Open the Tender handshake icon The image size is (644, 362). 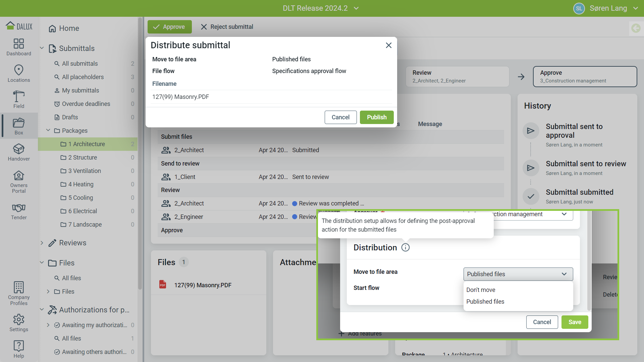[x=19, y=211]
